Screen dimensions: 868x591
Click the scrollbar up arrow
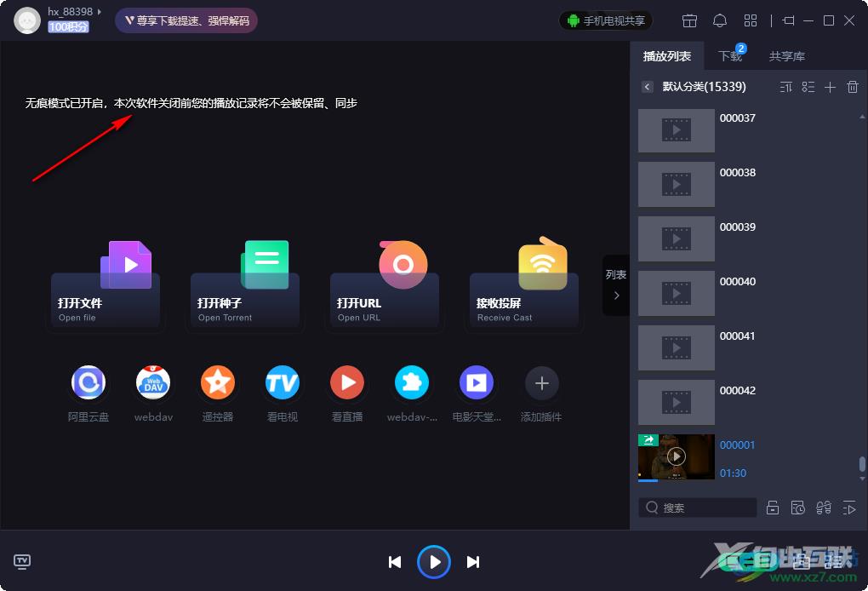coord(862,117)
